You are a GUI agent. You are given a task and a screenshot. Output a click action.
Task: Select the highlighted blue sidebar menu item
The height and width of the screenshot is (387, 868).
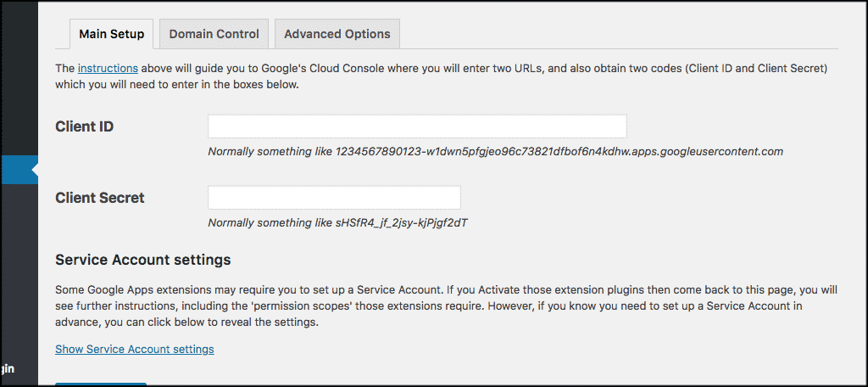pos(19,170)
